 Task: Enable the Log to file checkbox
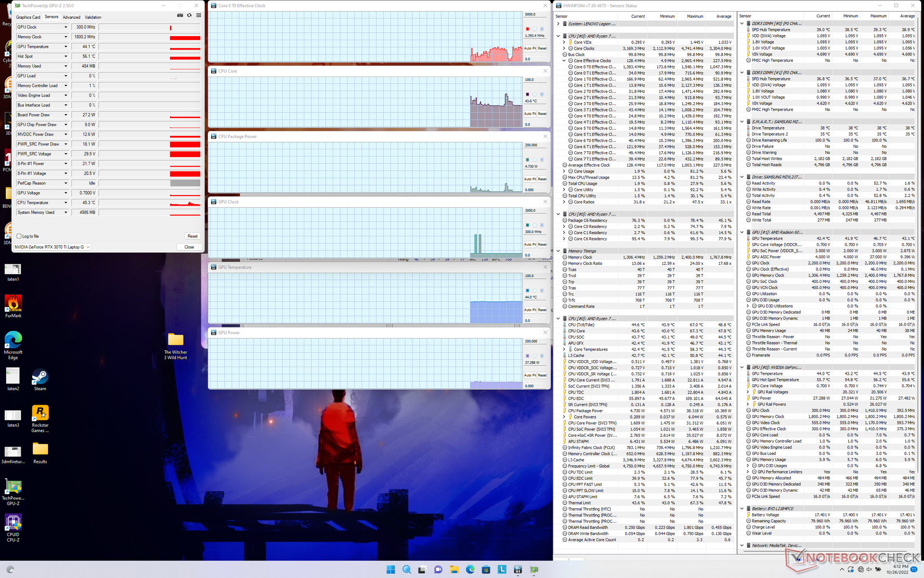tap(19, 236)
